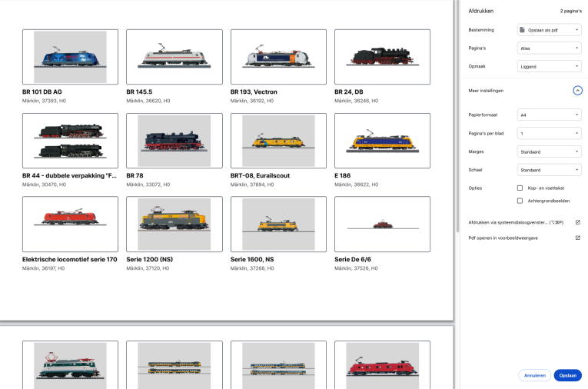Viewport: 588px width, 389px height.
Task: Click the Annuleren button
Action: pyautogui.click(x=533, y=376)
